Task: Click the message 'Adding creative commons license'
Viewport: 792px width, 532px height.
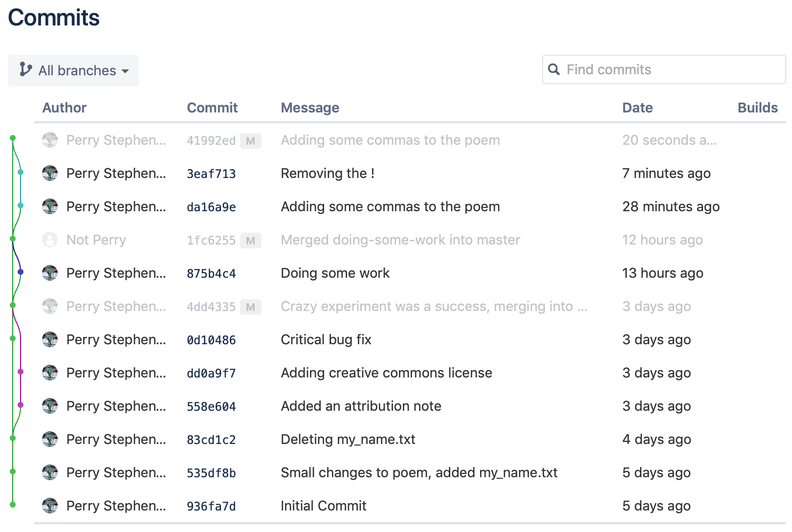Action: click(x=386, y=373)
